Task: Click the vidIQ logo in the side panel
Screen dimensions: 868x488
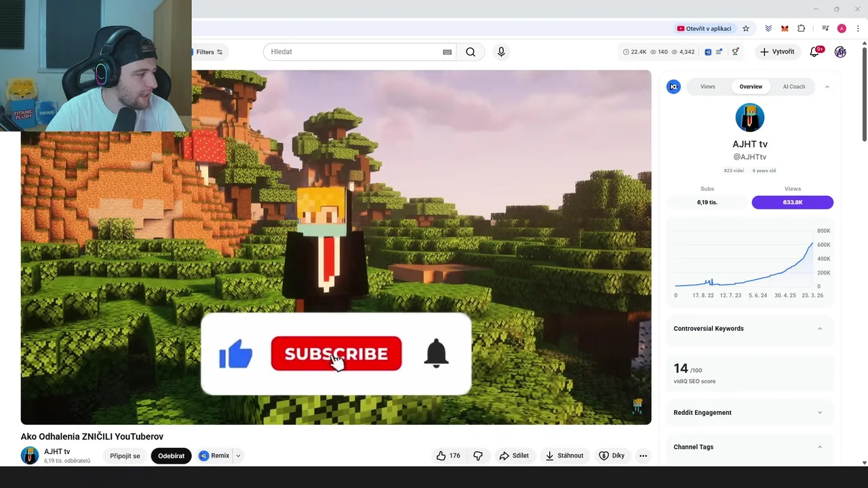Action: [673, 87]
